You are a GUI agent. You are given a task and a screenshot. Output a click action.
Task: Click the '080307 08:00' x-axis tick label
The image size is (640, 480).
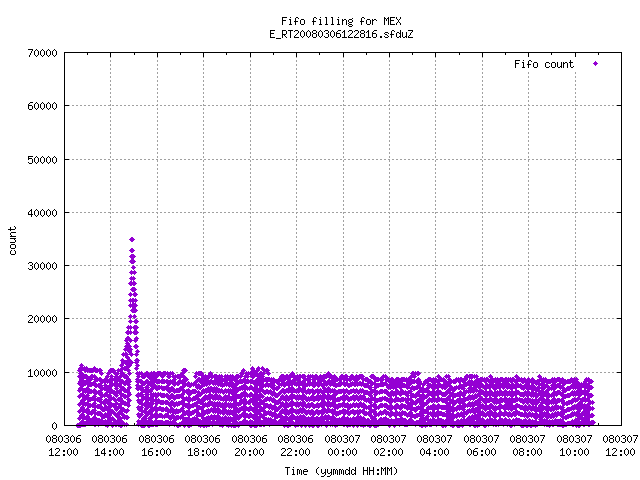(528, 446)
